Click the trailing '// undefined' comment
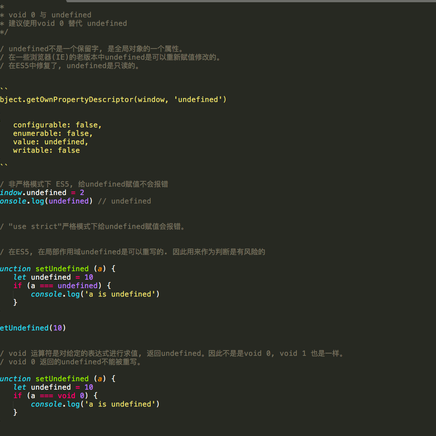Viewport: 436px width, 436px height. (125, 201)
